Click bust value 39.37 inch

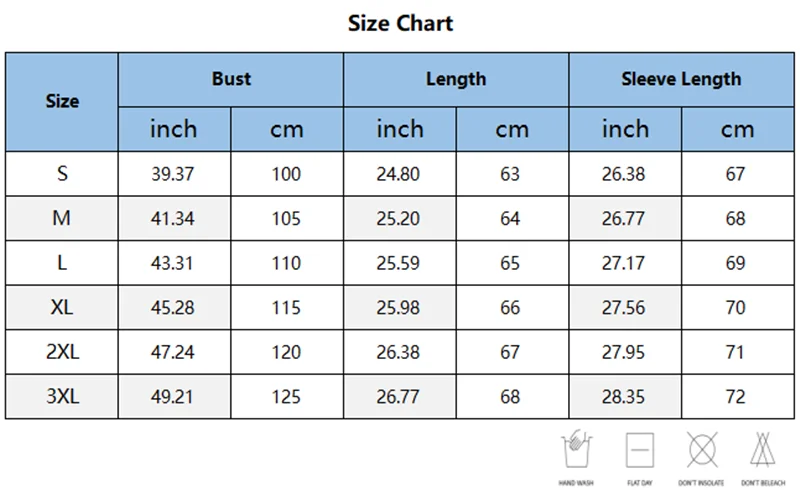coord(174,174)
